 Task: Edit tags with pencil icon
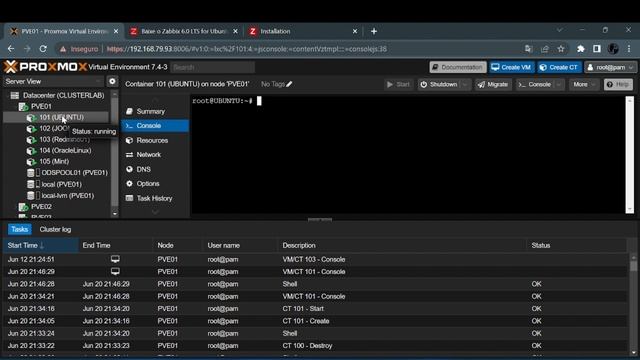289,84
